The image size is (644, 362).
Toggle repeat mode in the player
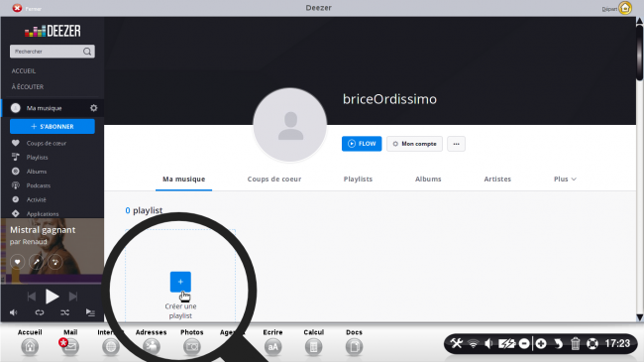click(40, 312)
